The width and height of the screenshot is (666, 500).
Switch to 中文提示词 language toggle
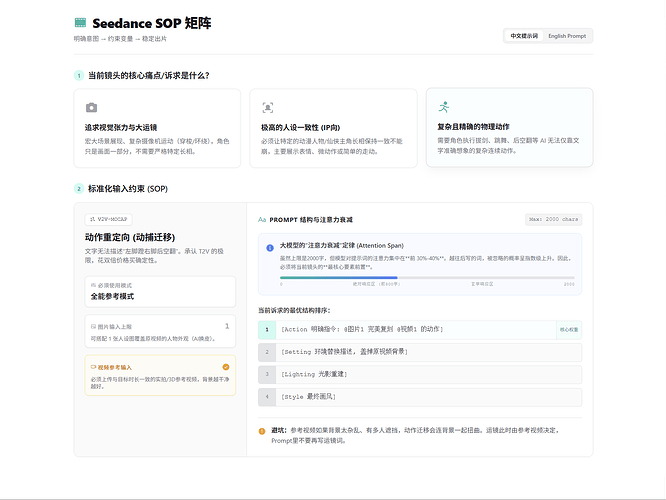524,36
